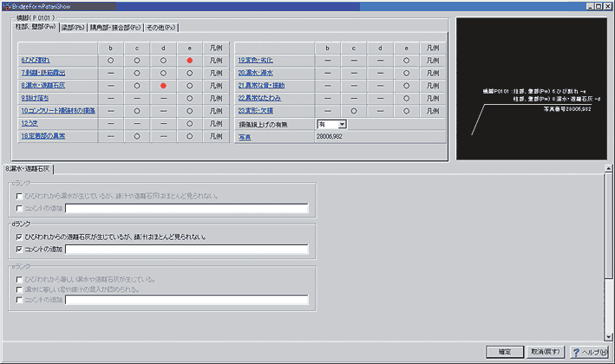Toggle d-rank checkbox ひびわれからの遊離石灰が生じているが

(19, 237)
